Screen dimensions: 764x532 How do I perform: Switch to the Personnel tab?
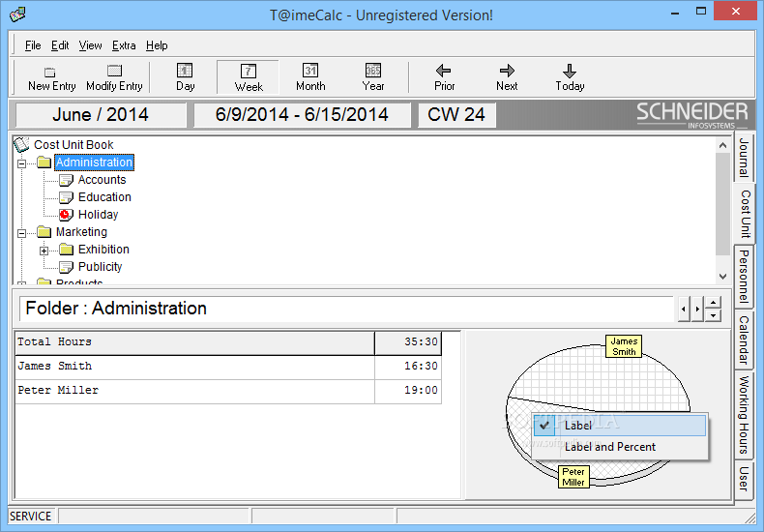(743, 277)
